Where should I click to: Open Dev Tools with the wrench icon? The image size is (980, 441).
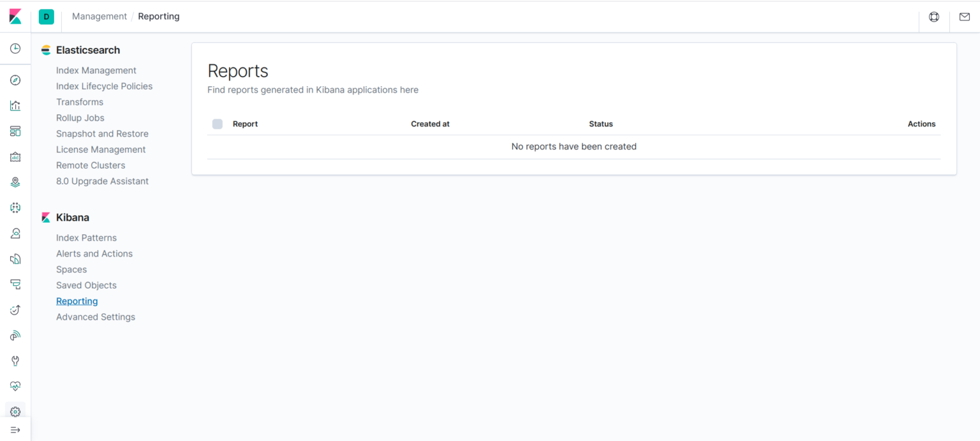tap(15, 361)
